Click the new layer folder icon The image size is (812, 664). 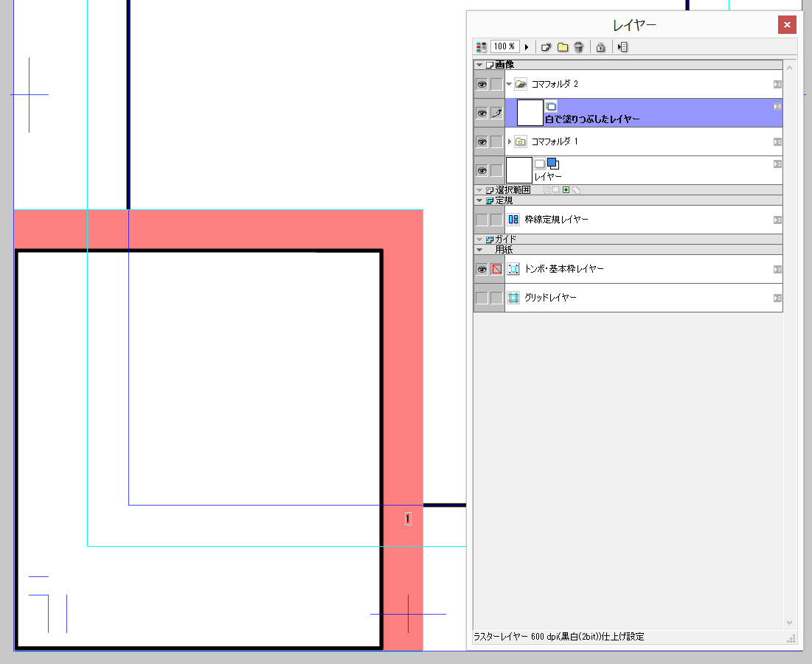click(x=563, y=47)
